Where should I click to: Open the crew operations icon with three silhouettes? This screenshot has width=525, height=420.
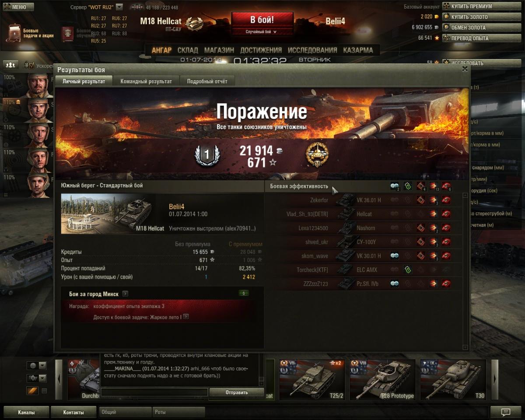[x=11, y=65]
